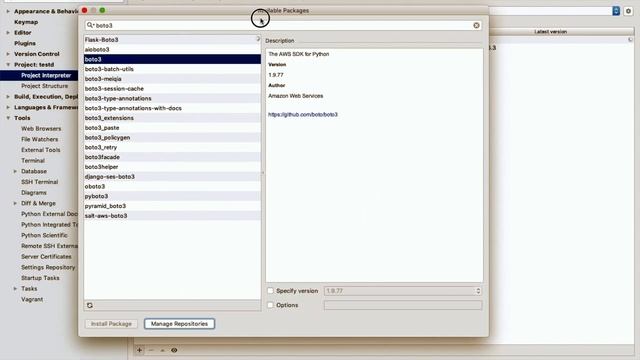Select boto3_paste package
Image resolution: width=640 pixels, height=360 pixels.
(x=172, y=128)
